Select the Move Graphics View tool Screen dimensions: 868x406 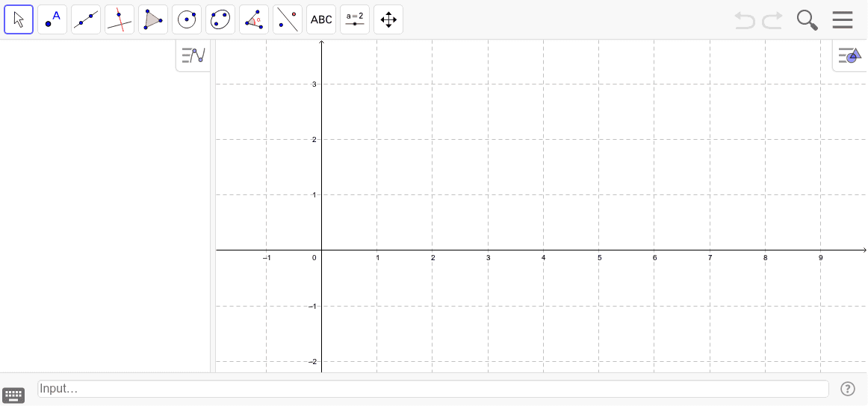coord(388,20)
